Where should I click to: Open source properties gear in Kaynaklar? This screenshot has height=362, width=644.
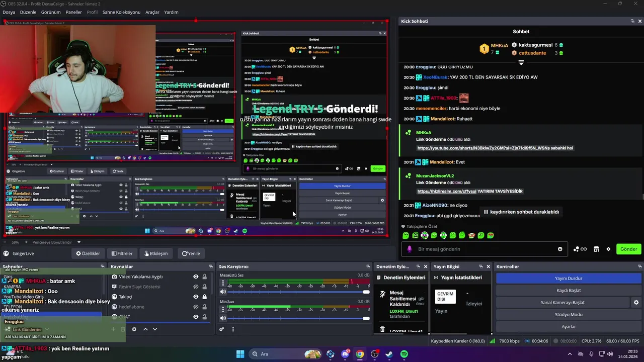point(134,329)
